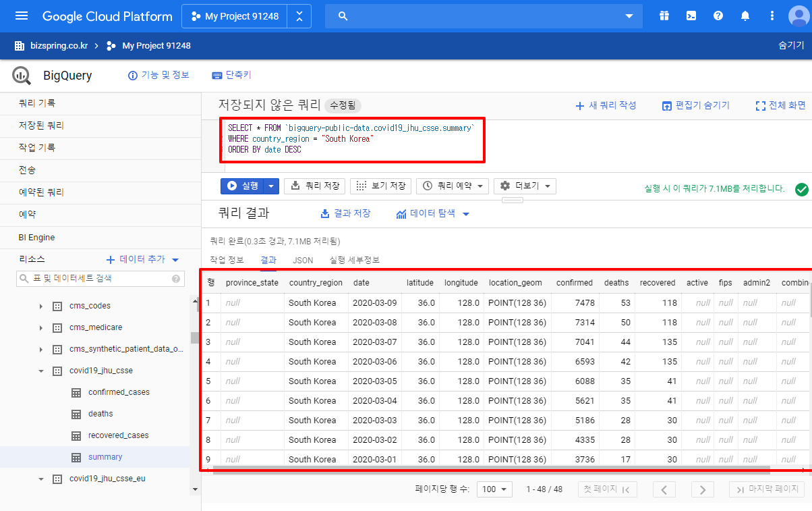
Task: Switch to the JSON results tab
Action: point(303,259)
